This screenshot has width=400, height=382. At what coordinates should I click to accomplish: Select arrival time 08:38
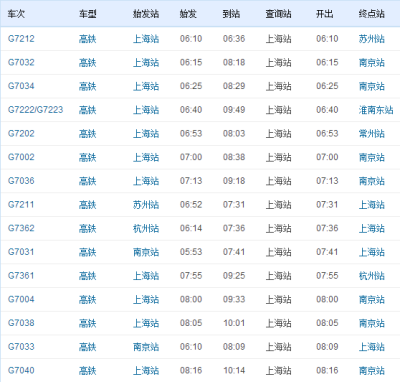pos(234,157)
